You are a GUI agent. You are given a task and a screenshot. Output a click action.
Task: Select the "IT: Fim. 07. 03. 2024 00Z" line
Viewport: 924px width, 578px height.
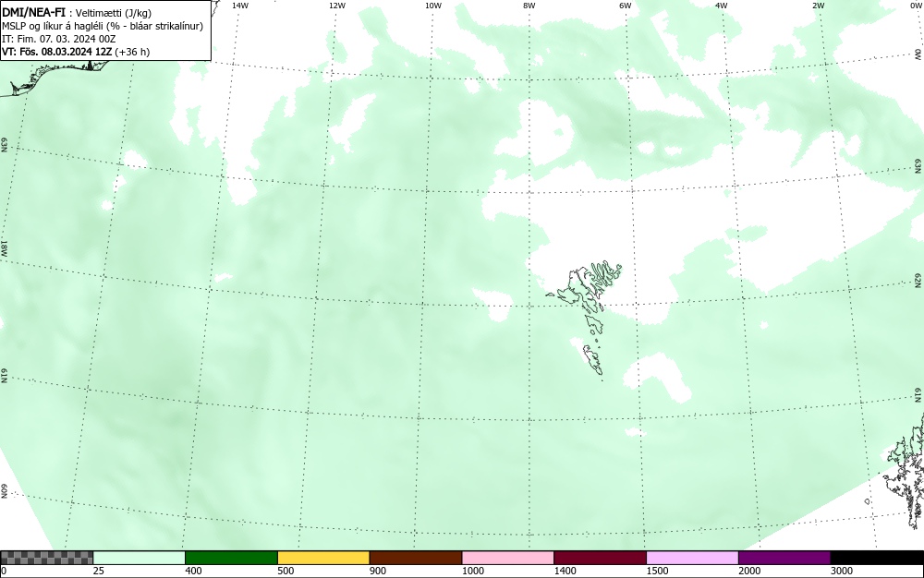59,39
